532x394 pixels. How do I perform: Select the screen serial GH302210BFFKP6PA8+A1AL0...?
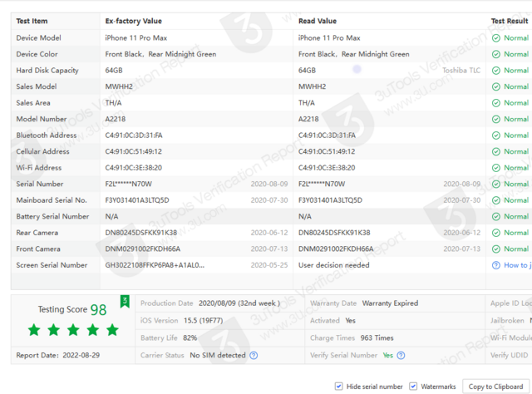tap(155, 265)
